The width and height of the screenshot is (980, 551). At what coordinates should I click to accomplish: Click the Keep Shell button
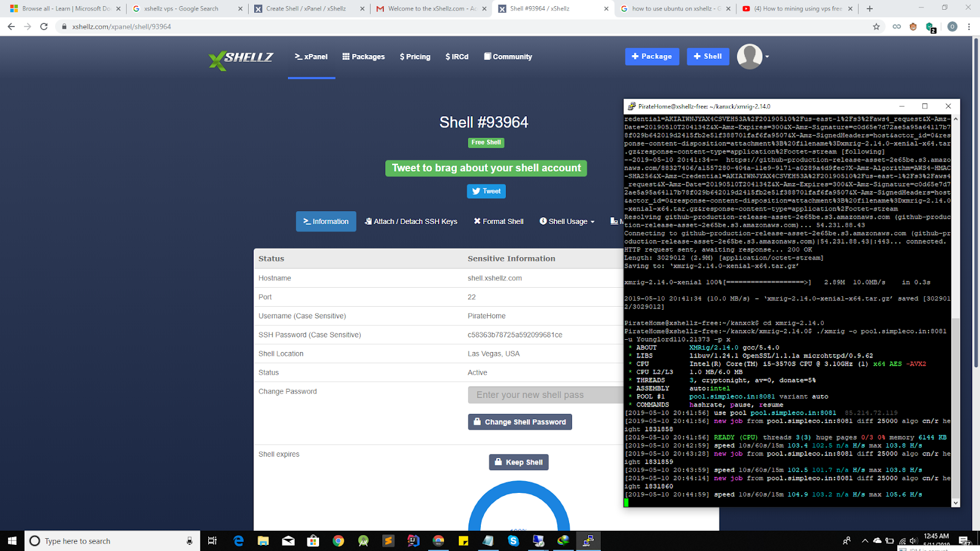(519, 462)
